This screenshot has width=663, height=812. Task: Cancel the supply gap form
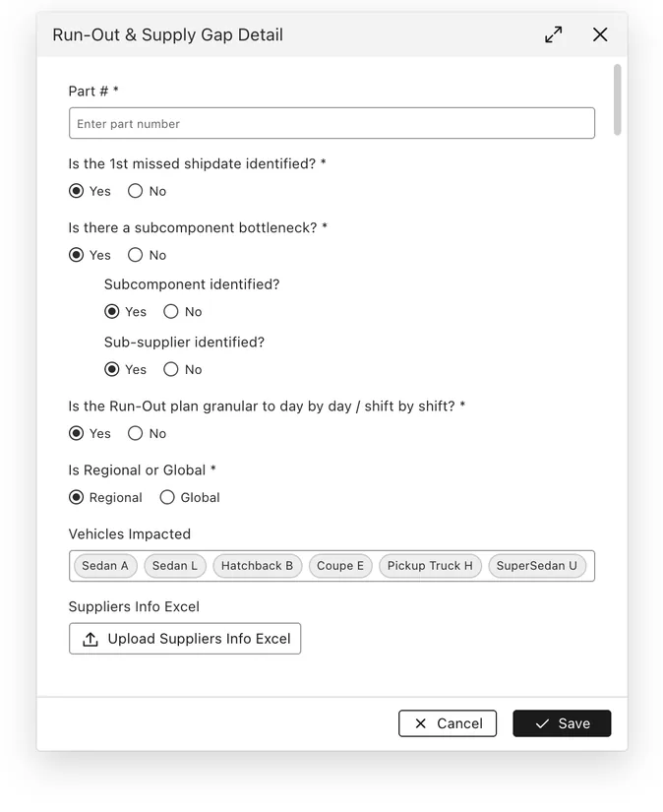[448, 723]
